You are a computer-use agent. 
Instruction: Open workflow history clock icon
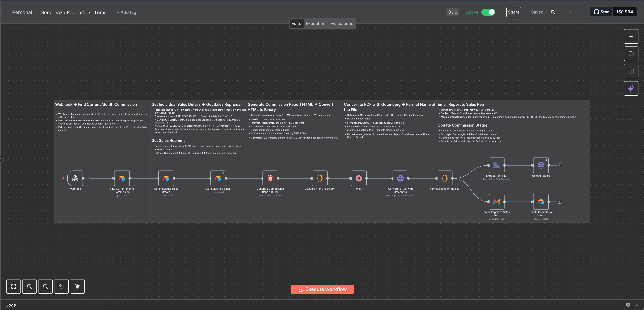pyautogui.click(x=553, y=12)
